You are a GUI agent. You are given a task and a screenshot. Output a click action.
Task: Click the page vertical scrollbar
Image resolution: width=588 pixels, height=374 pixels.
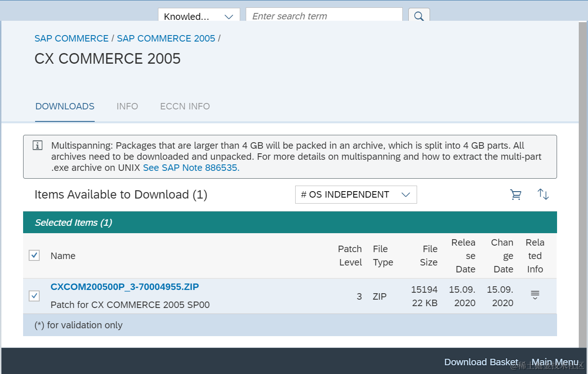point(583,185)
